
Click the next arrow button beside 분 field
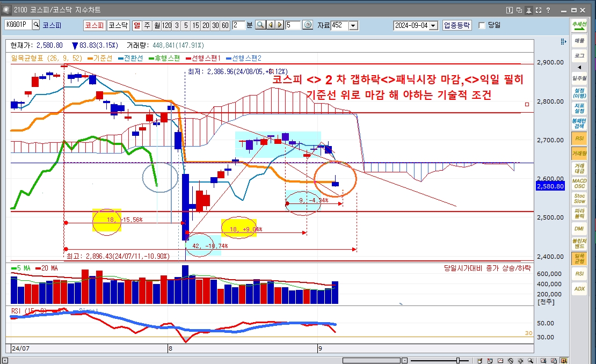(x=279, y=25)
